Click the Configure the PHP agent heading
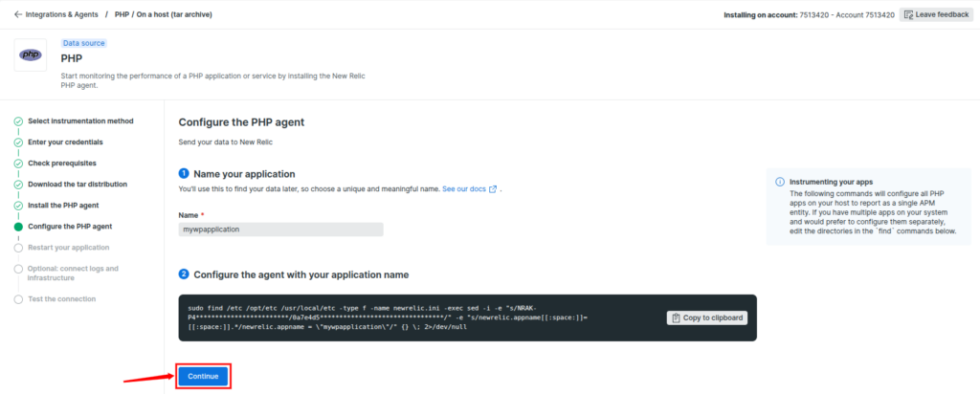The image size is (980, 394). (x=241, y=122)
